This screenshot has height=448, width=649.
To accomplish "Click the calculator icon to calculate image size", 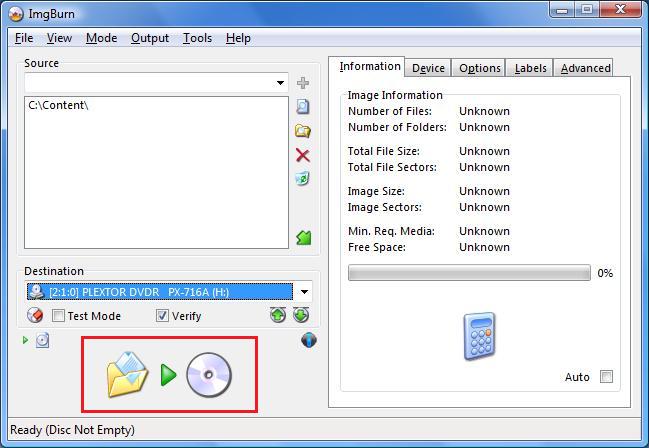I will tap(479, 336).
